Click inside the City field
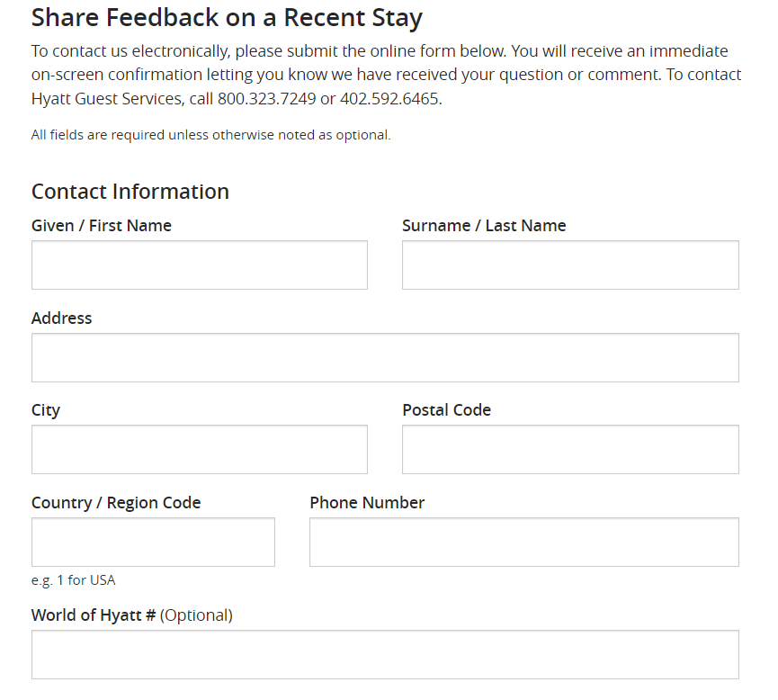 click(x=199, y=449)
